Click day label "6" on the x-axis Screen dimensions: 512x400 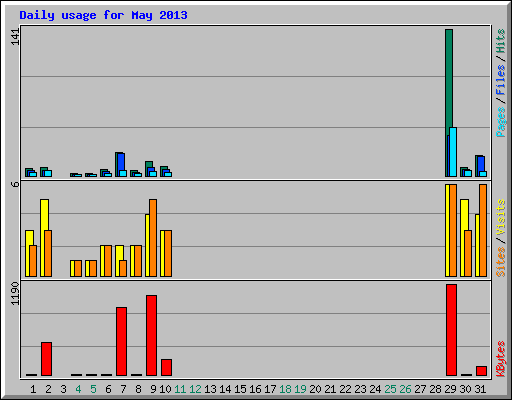click(108, 389)
